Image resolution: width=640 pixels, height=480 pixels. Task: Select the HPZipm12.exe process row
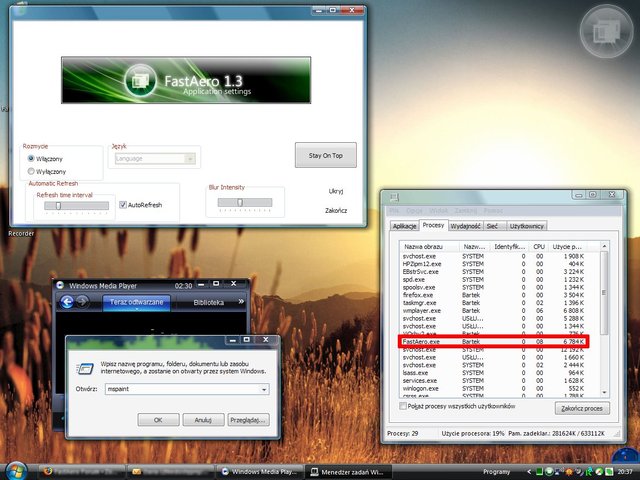click(x=494, y=264)
